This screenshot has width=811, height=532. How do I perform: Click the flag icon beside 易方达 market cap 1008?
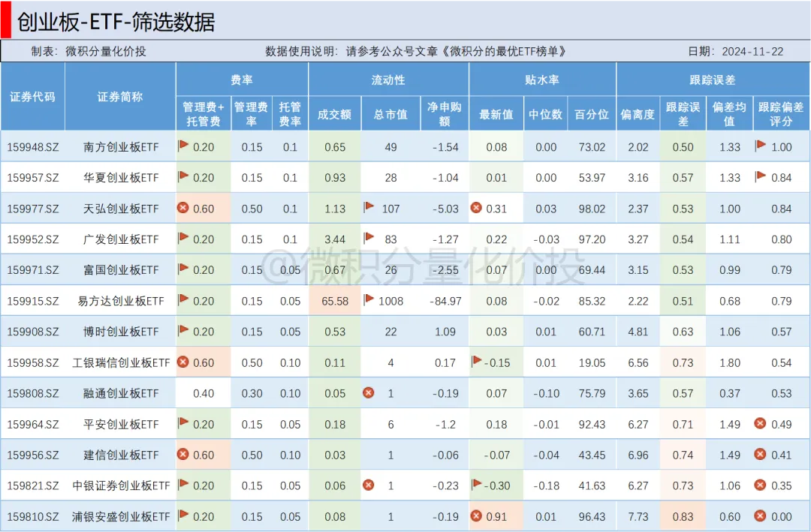coord(369,300)
